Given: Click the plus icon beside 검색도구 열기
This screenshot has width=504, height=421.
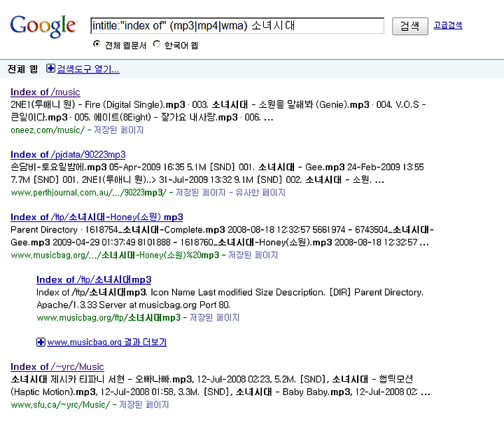Looking at the screenshot, I should pyautogui.click(x=50, y=69).
